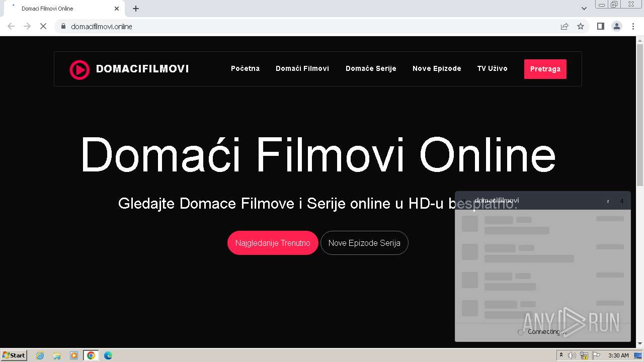
Task: Open Početna menu item
Action: 245,68
